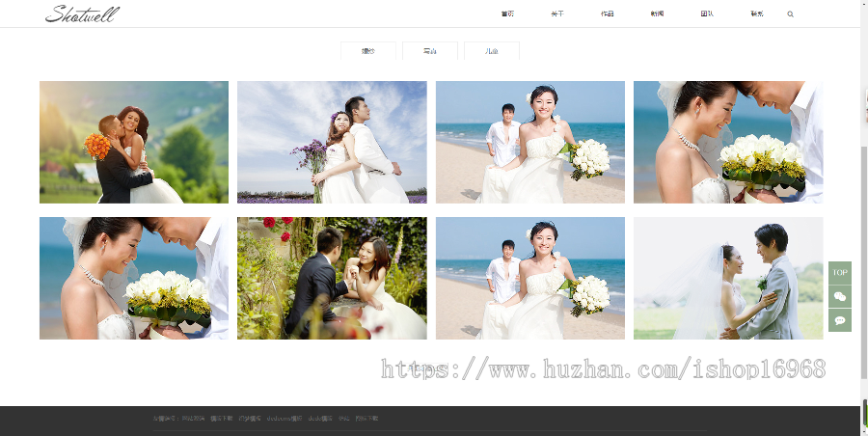This screenshot has height=436, width=868.
Task: Open the chat message bubble icon
Action: [840, 320]
